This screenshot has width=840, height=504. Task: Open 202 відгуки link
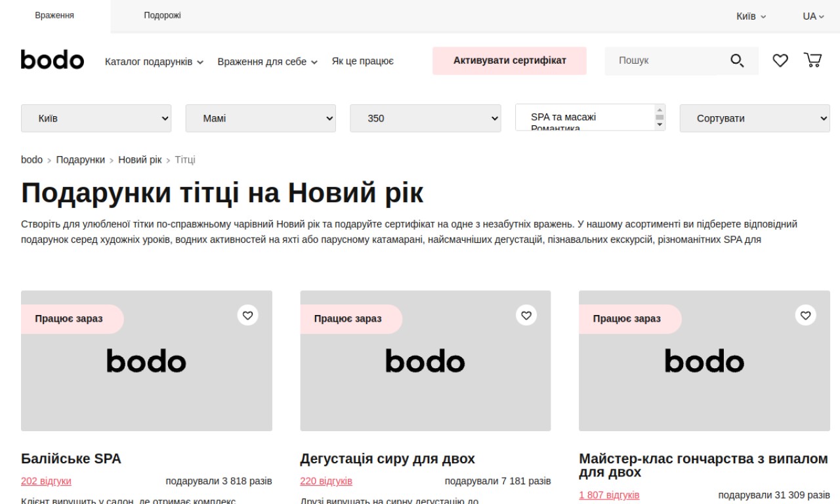pos(46,481)
